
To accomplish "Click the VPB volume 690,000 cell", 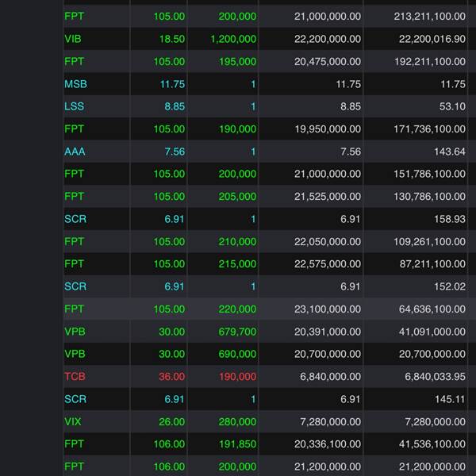I will click(x=237, y=355).
